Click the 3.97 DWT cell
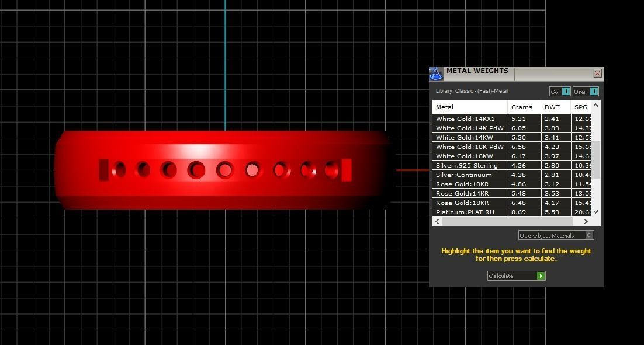Viewport: 644px width, 345px height. click(x=556, y=156)
